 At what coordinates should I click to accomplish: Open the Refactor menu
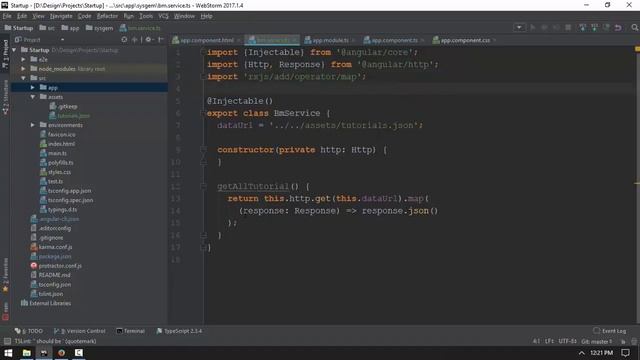(x=107, y=16)
